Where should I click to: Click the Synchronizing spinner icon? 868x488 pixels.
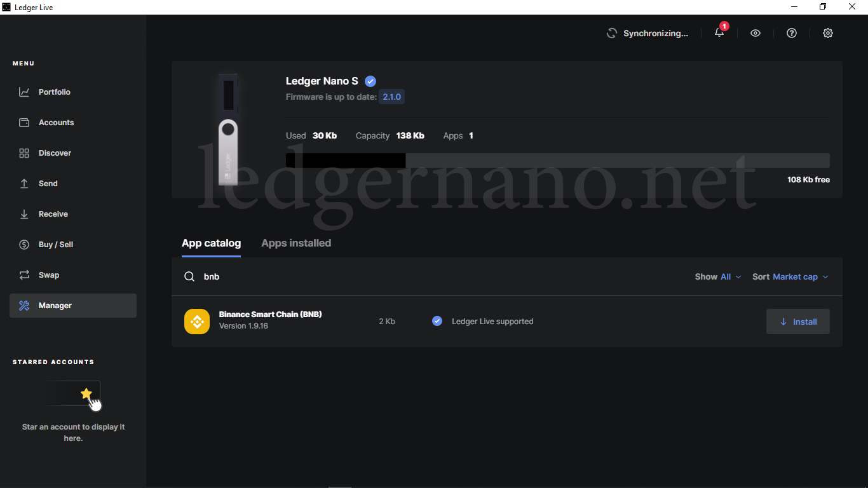[612, 33]
